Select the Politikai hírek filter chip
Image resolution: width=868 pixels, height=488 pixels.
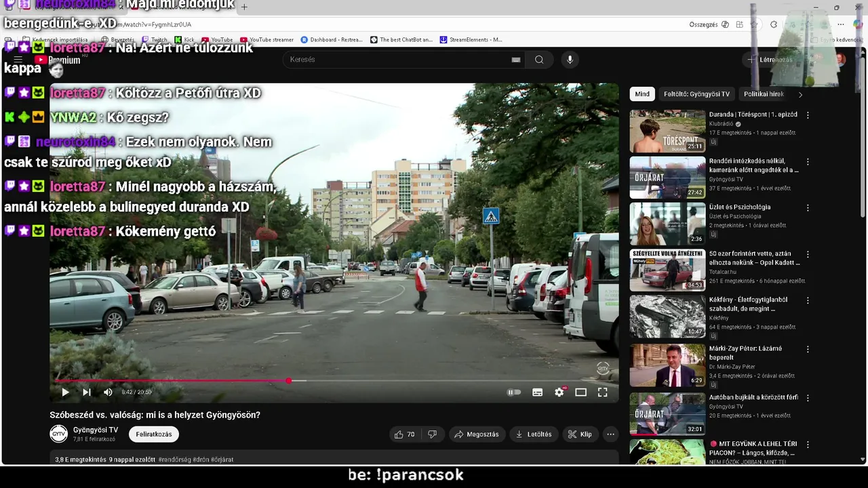(x=764, y=94)
